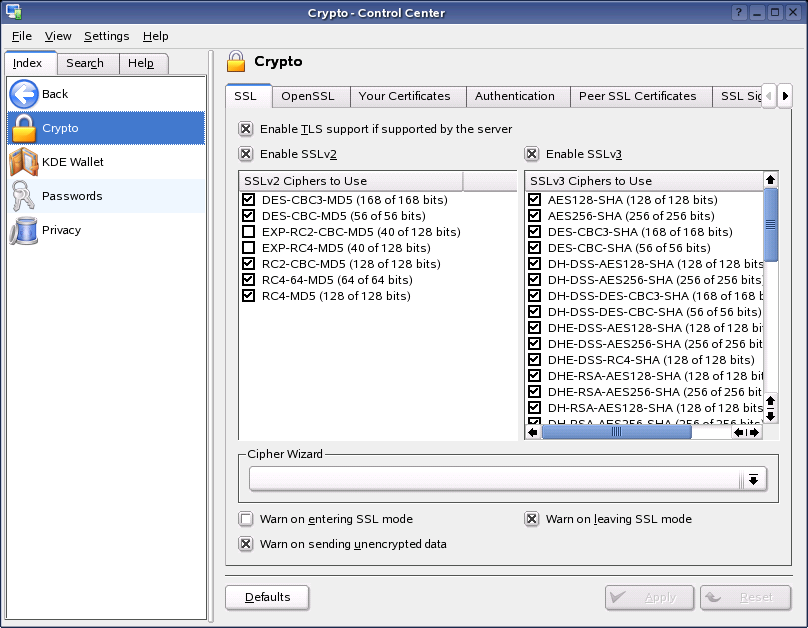Click the Defaults button
Image resolution: width=808 pixels, height=628 pixels.
click(267, 597)
